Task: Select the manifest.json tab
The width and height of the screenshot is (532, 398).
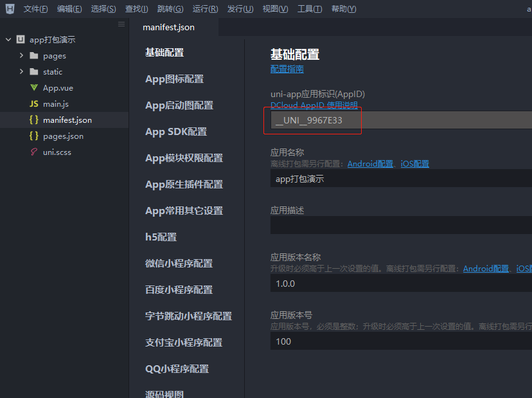Action: (x=168, y=28)
